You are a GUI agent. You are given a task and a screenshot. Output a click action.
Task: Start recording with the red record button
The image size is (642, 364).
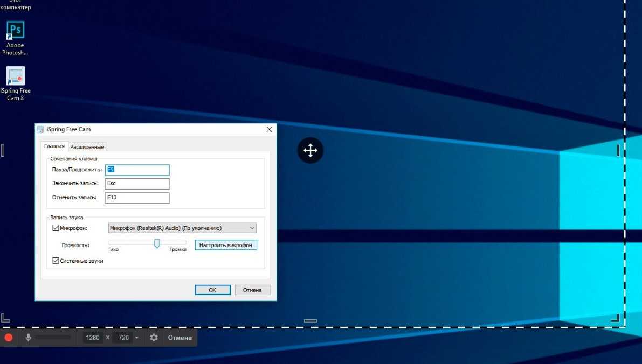coord(8,338)
